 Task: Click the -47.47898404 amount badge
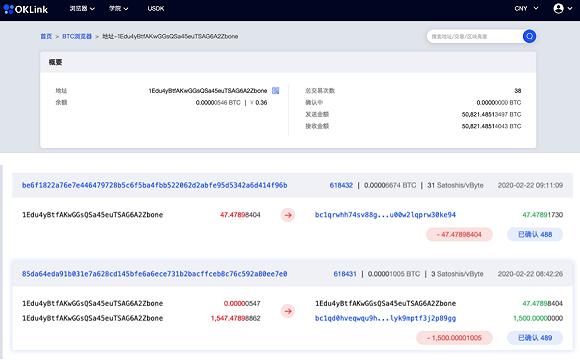pyautogui.click(x=459, y=235)
